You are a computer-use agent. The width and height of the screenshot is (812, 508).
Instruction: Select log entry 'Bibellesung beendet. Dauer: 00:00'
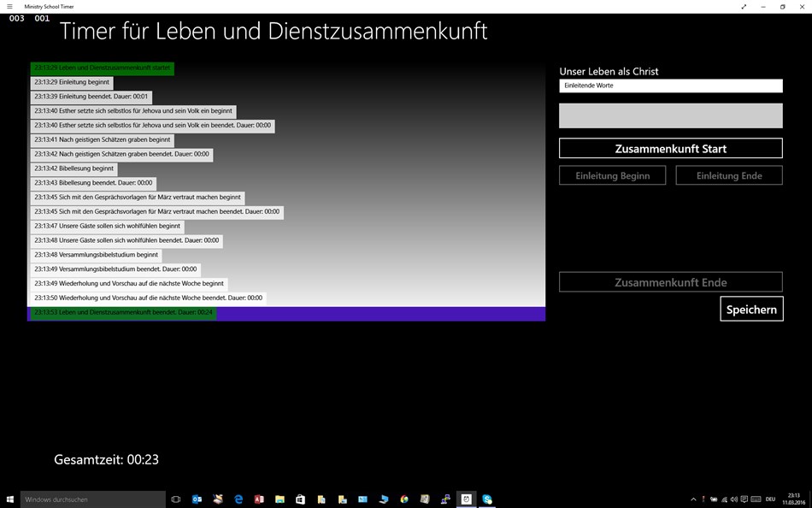click(93, 183)
